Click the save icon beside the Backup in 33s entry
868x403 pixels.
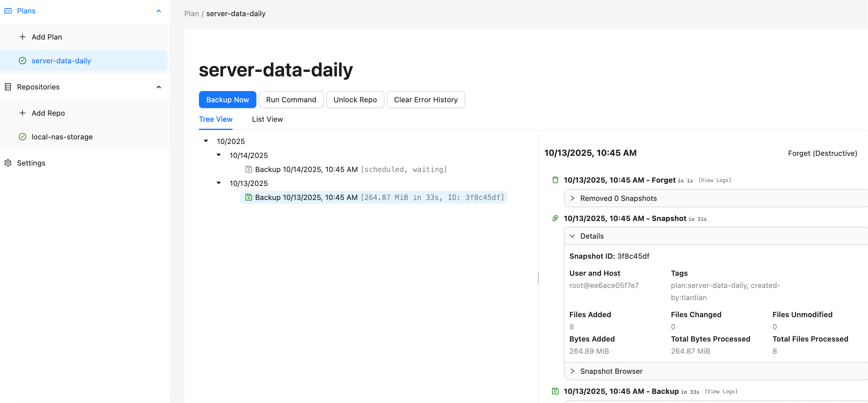point(555,391)
